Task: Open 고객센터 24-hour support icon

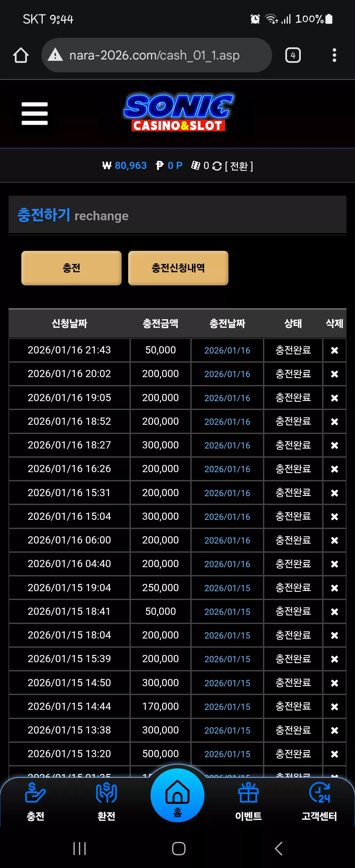Action: pyautogui.click(x=319, y=802)
